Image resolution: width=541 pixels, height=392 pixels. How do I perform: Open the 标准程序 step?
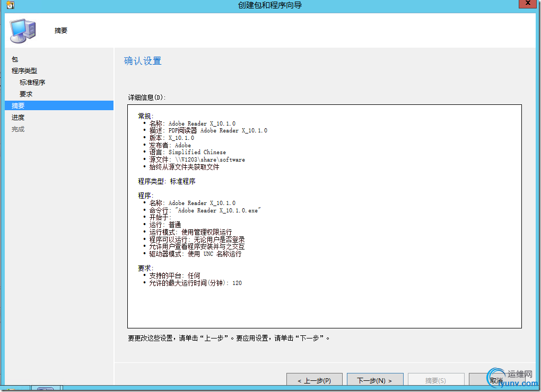point(32,82)
